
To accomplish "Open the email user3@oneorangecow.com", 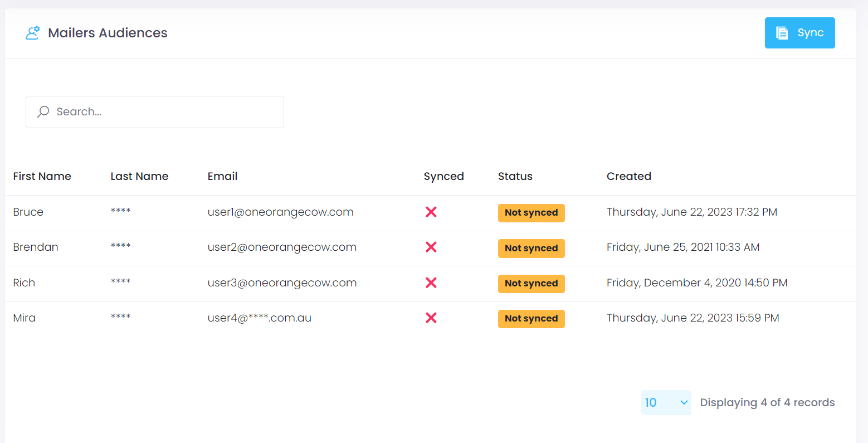I will point(282,283).
